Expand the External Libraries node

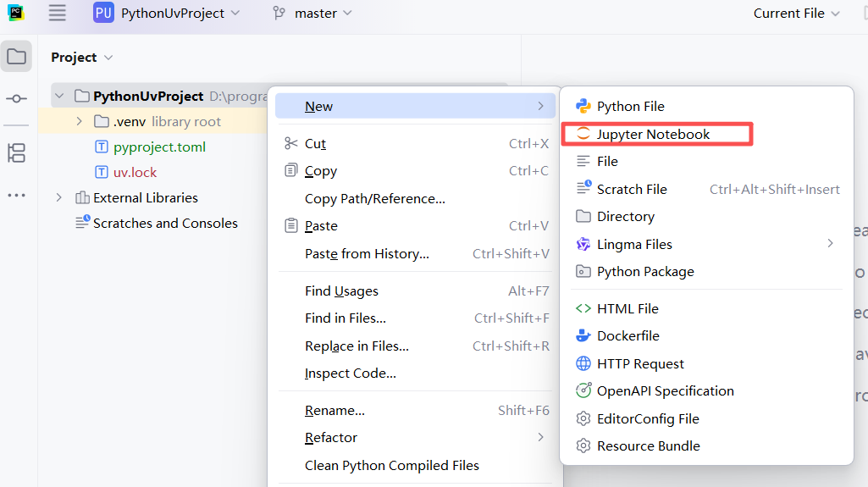pyautogui.click(x=58, y=197)
